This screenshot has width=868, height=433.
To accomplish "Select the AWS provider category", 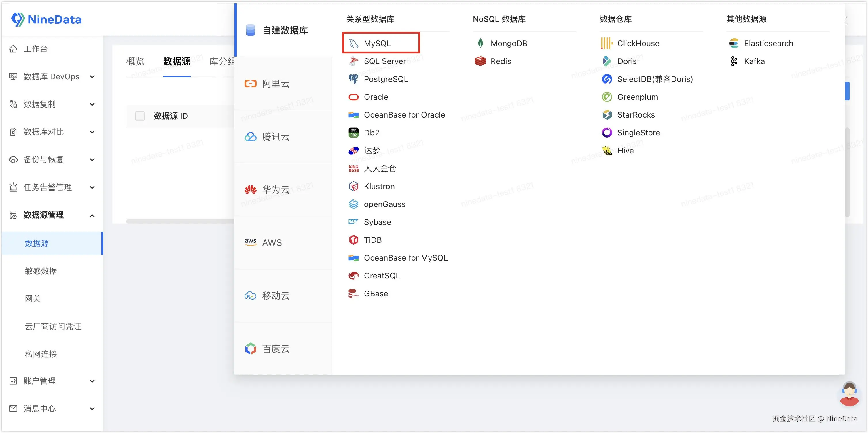I will pyautogui.click(x=272, y=242).
